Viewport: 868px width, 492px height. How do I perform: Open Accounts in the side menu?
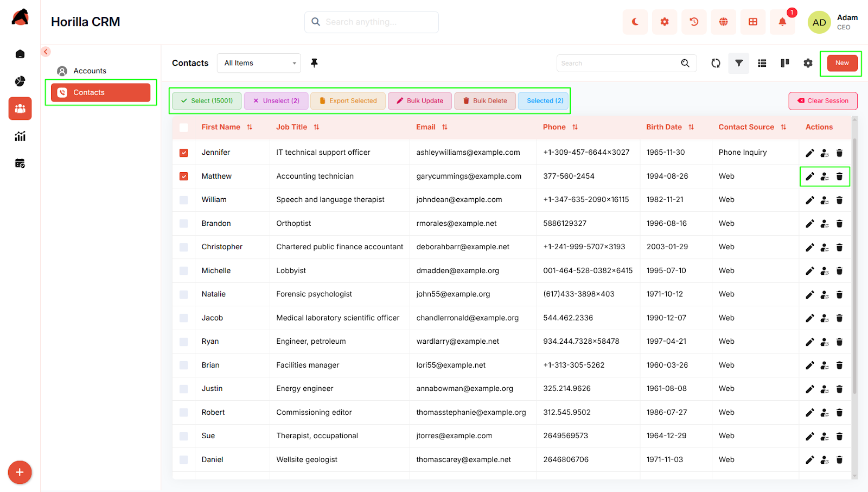pos(90,71)
